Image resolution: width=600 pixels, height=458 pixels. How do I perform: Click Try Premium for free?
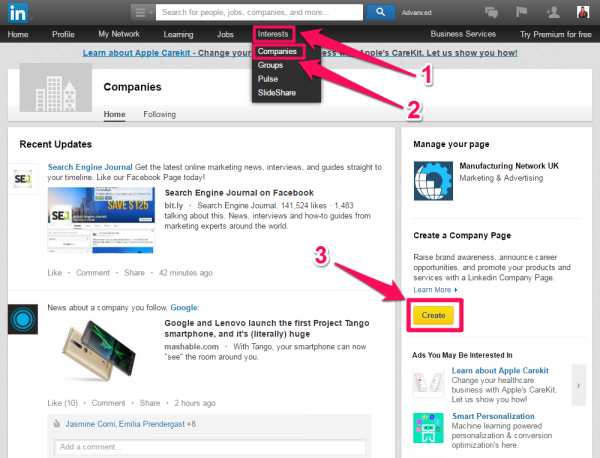coord(556,34)
